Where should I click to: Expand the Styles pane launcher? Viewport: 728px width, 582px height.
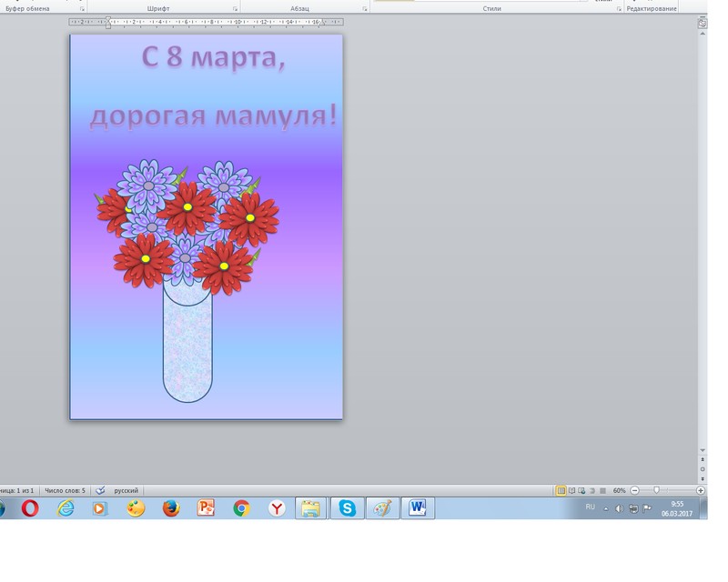pyautogui.click(x=619, y=9)
